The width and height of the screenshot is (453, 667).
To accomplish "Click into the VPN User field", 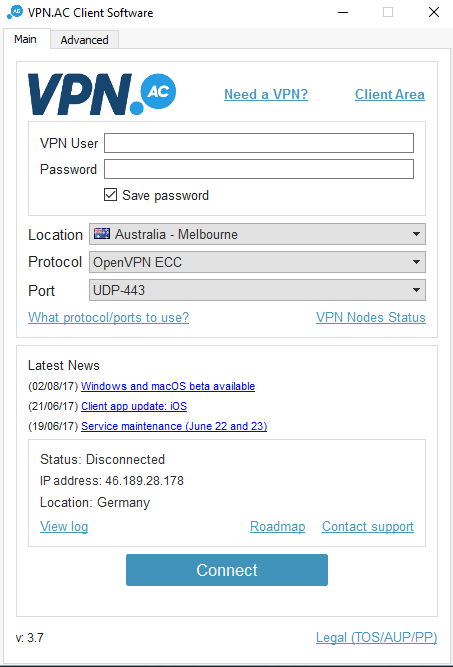I will point(259,143).
